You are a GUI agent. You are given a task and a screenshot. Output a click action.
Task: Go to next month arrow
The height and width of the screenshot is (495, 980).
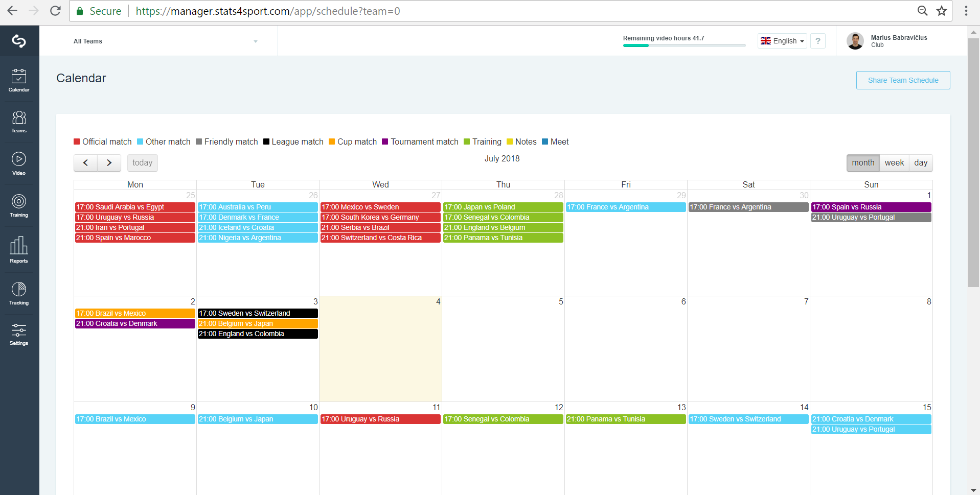pos(109,163)
